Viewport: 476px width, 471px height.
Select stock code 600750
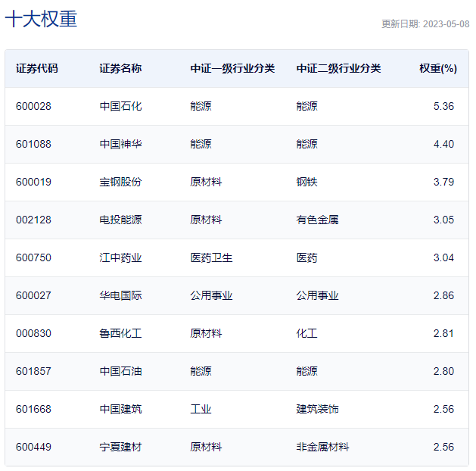tap(33, 257)
